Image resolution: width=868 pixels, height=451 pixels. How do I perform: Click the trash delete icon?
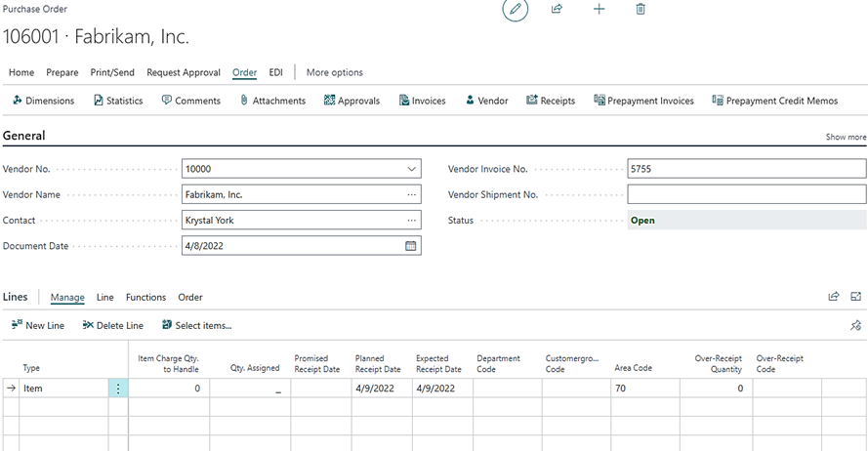[641, 9]
